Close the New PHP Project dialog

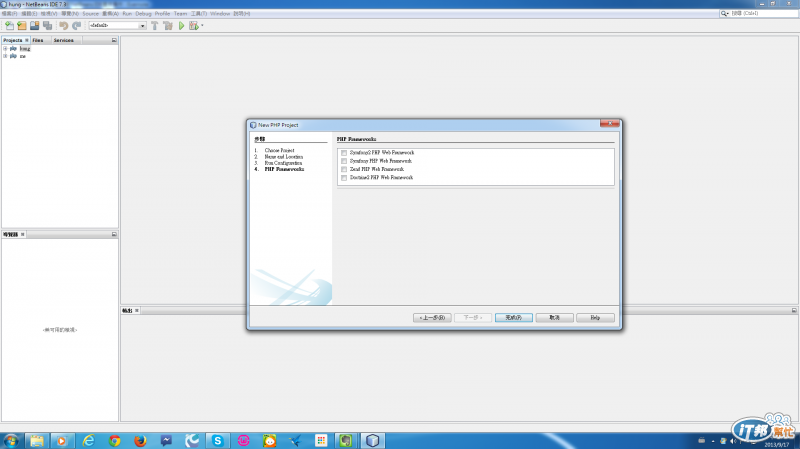[x=610, y=123]
